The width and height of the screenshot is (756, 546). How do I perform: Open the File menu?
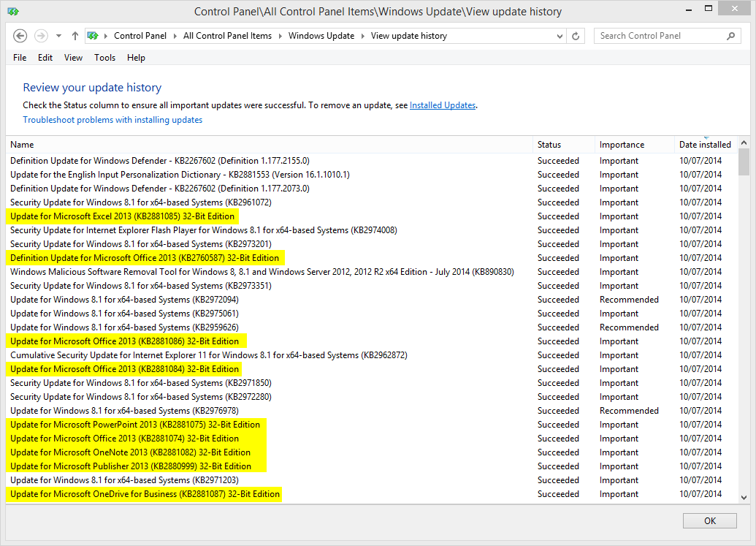20,58
